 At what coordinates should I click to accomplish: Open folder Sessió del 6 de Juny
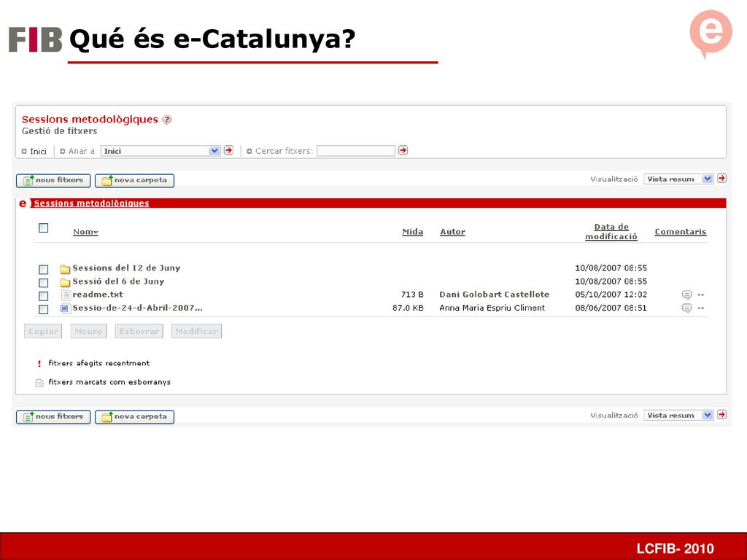point(118,281)
